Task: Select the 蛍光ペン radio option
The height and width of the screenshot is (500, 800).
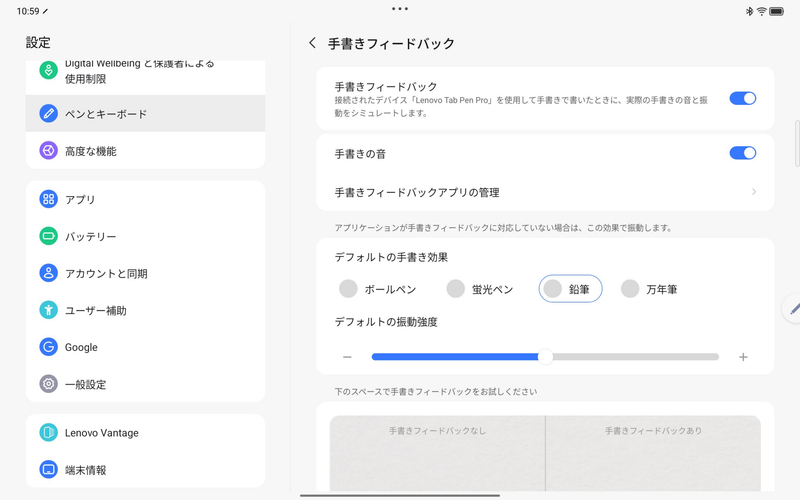Action: (x=456, y=289)
